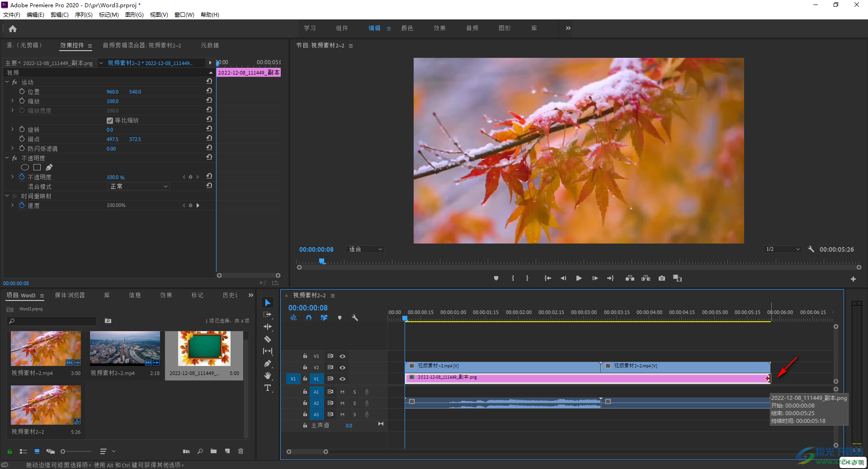Click trash delete icon in project panel
The image size is (868, 469).
tap(241, 451)
